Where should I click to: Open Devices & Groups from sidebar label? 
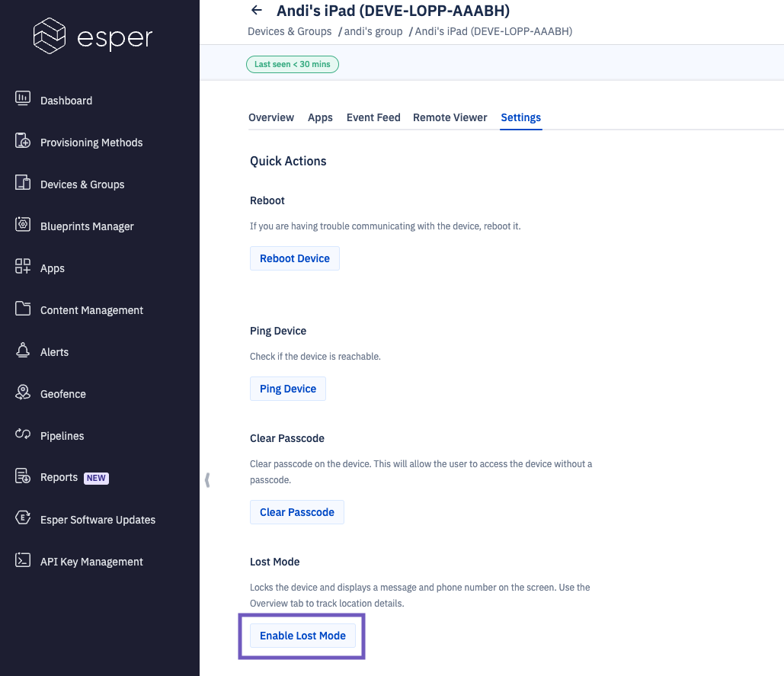(82, 184)
